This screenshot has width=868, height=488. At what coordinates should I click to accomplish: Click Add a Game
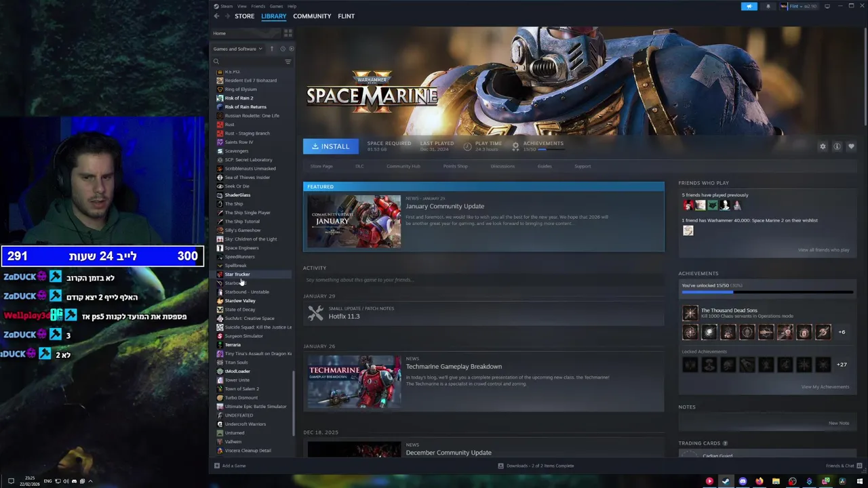click(x=230, y=466)
